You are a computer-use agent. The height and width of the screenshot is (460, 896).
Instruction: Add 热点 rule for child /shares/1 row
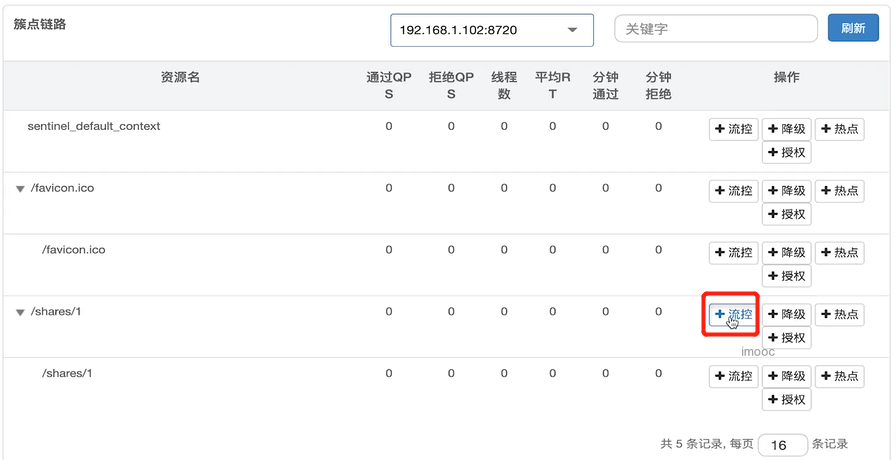click(839, 377)
